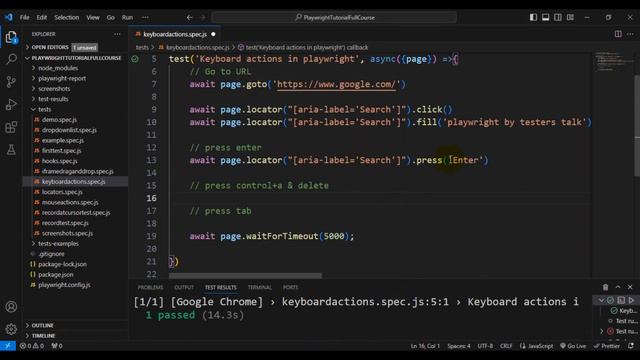Screen dimensions: 640x360
Task: Open the File menu
Action: tap(24, 18)
